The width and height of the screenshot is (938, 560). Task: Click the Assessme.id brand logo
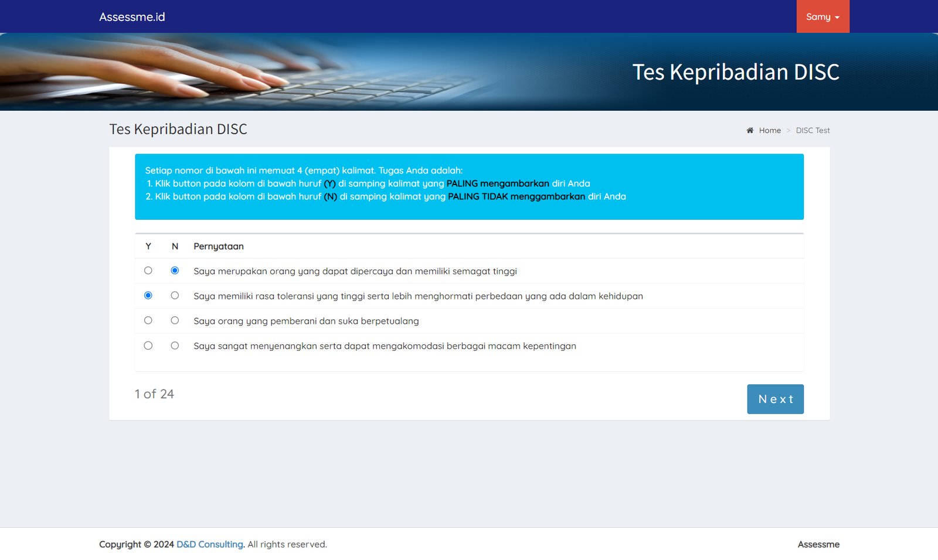coord(132,17)
